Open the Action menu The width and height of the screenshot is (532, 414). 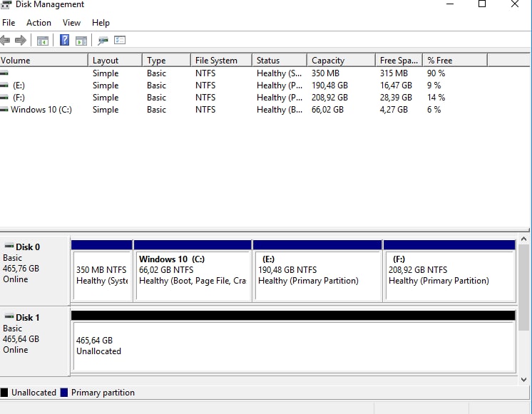(x=39, y=23)
